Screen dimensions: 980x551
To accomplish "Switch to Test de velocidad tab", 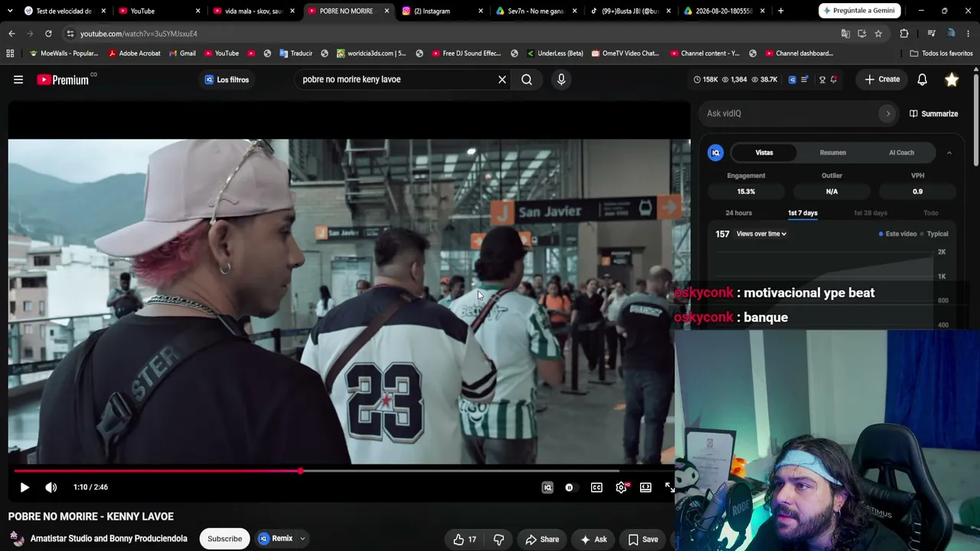I will pos(65,11).
